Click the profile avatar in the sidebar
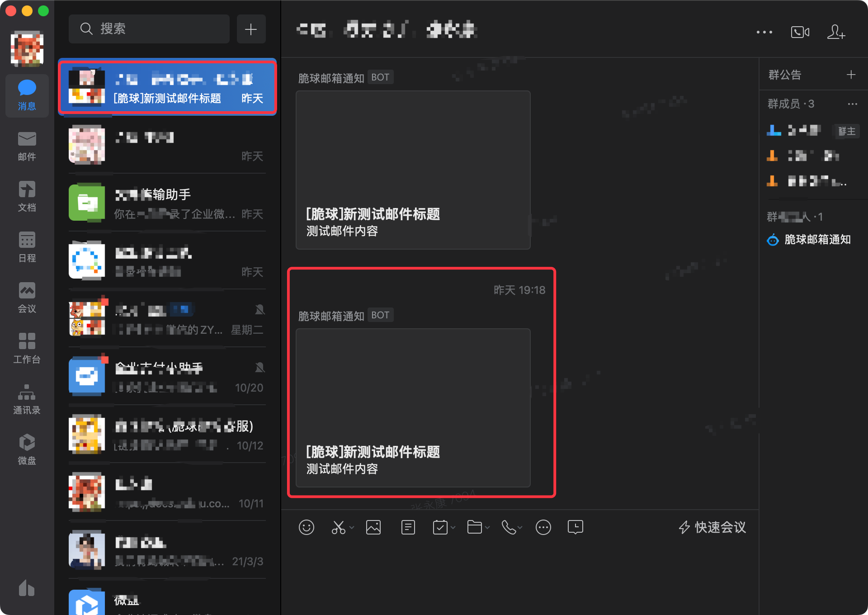The width and height of the screenshot is (868, 615). coord(27,48)
